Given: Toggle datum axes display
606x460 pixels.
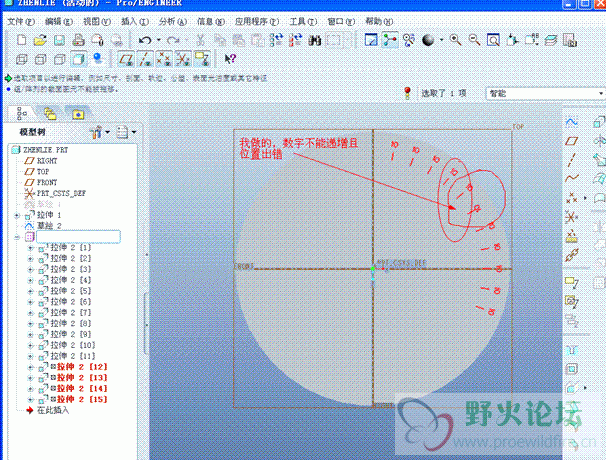Looking at the screenshot, I should click(145, 59).
